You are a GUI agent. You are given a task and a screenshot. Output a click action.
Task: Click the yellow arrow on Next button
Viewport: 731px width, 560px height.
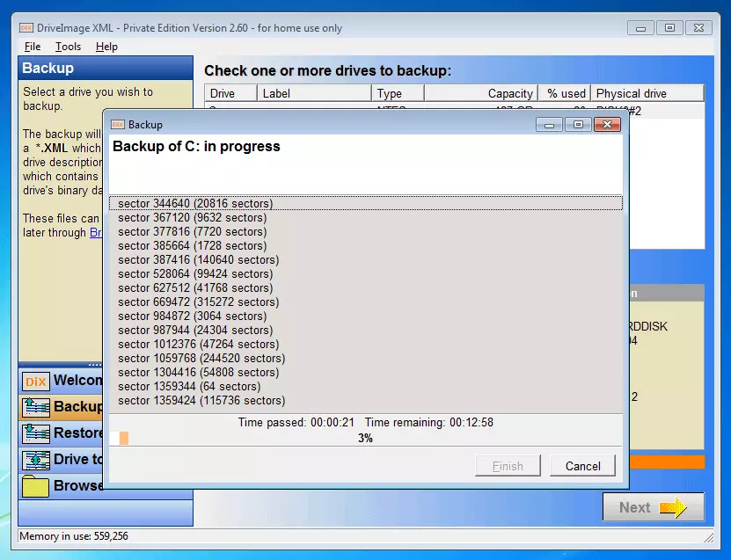pyautogui.click(x=673, y=507)
